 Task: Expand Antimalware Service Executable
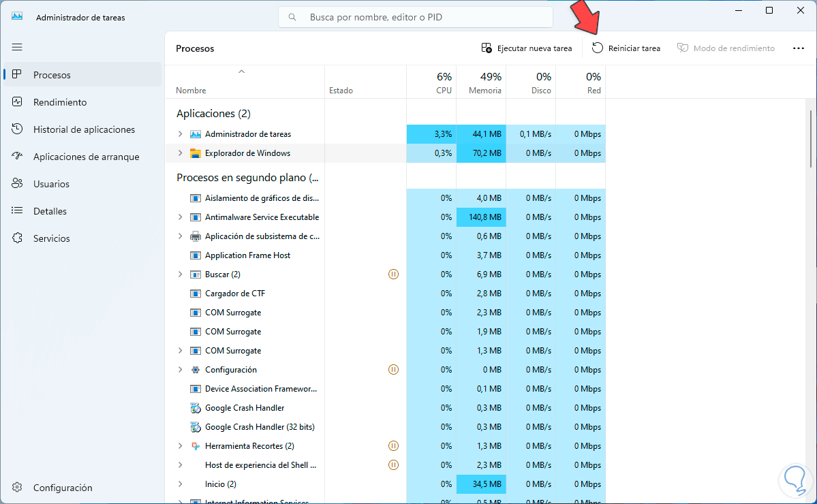(x=181, y=217)
